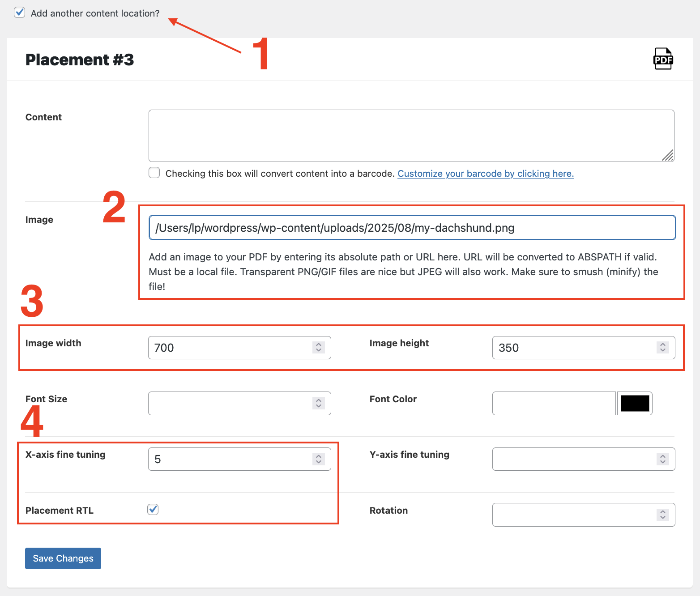Click the Font Color label
700x596 pixels.
(x=393, y=399)
